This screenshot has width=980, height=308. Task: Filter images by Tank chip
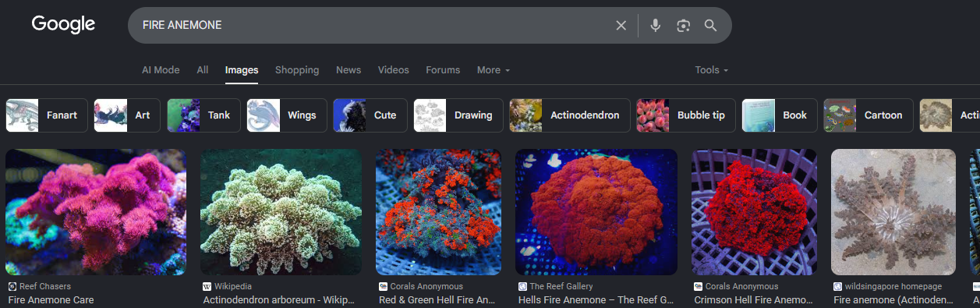(x=203, y=115)
